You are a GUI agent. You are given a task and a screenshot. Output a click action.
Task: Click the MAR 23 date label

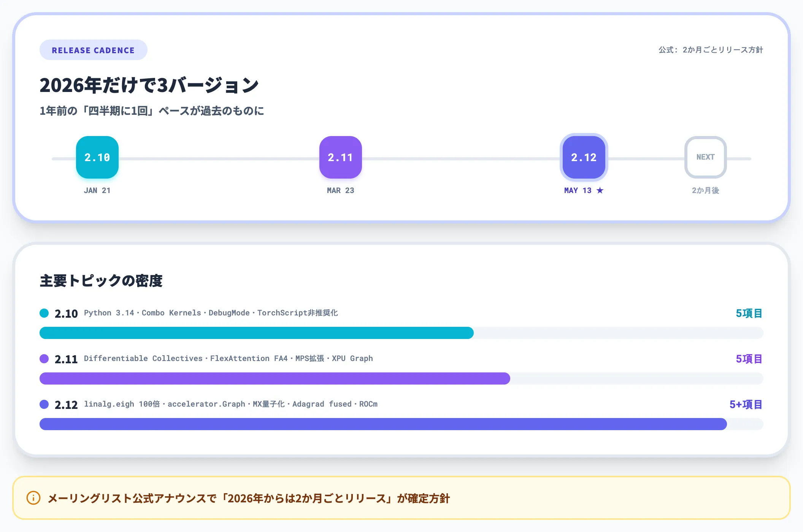point(341,190)
